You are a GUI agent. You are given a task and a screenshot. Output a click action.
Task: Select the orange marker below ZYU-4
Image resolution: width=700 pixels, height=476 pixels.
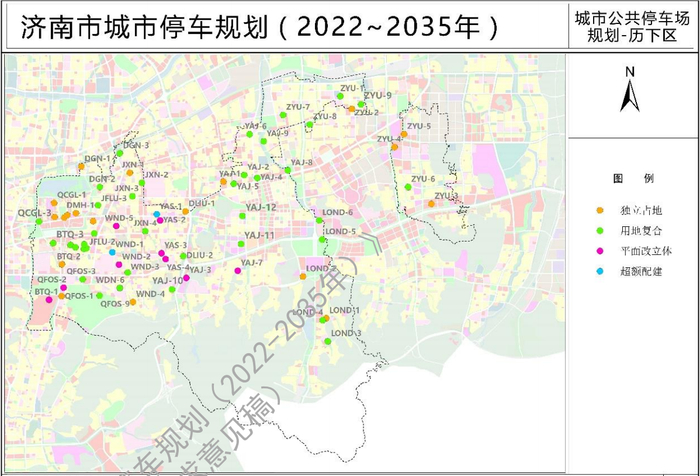[x=395, y=147]
